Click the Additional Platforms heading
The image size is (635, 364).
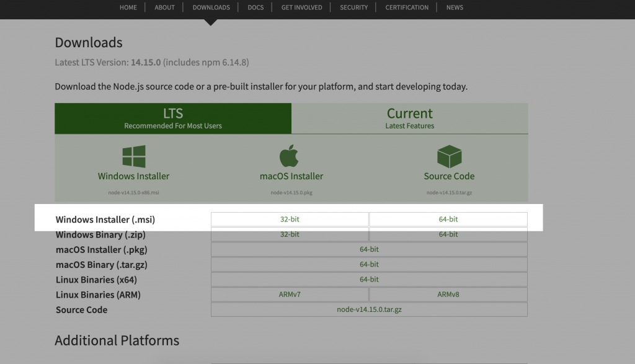pos(117,340)
